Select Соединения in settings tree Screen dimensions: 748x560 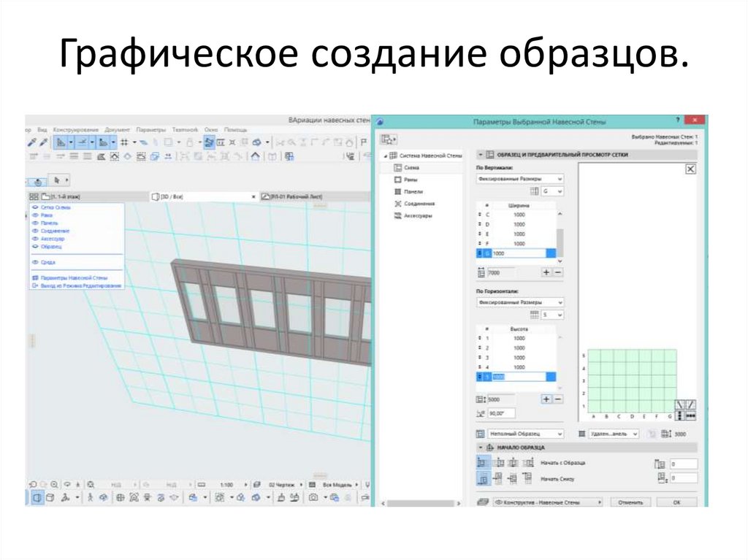tap(419, 204)
